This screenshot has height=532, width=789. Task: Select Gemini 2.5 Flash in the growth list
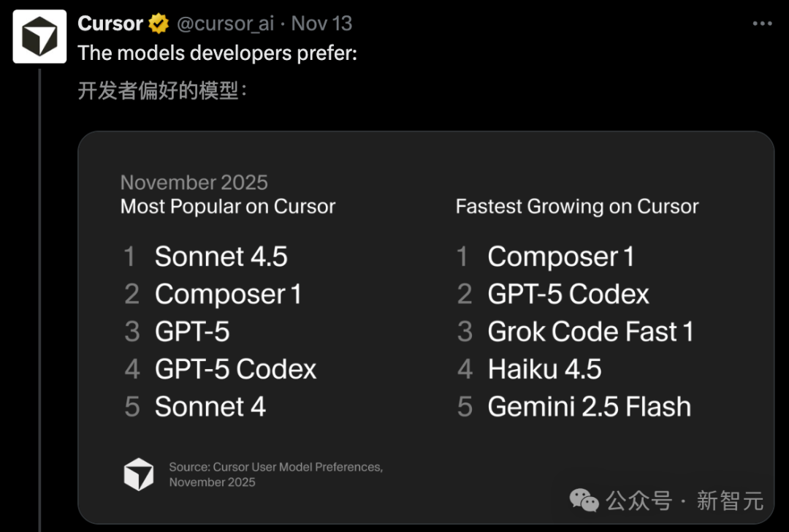(589, 406)
